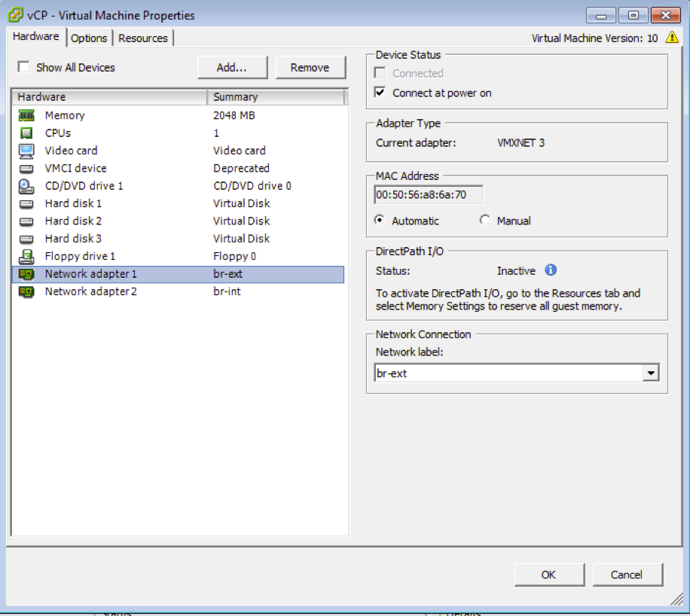This screenshot has height=616, width=690.
Task: Click the Inactive status text
Action: point(516,270)
